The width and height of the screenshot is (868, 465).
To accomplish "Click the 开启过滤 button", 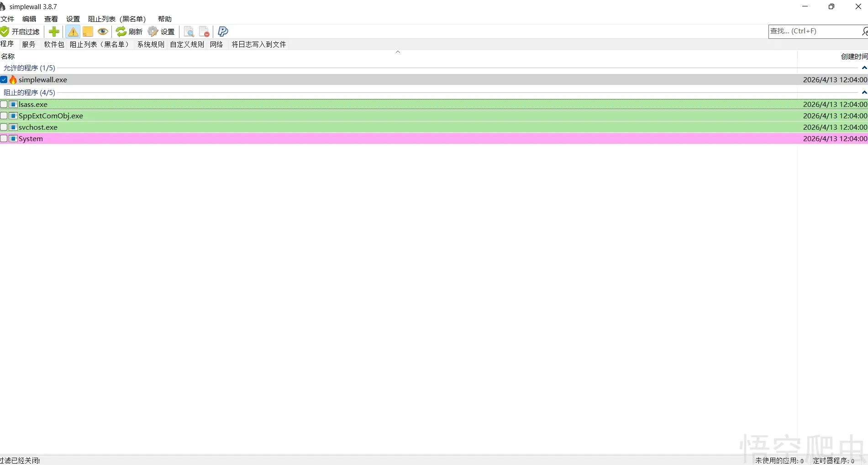I will [21, 32].
